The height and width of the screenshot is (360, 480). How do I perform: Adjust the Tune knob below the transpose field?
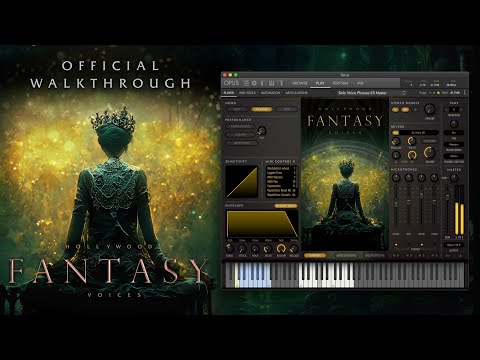(x=454, y=124)
